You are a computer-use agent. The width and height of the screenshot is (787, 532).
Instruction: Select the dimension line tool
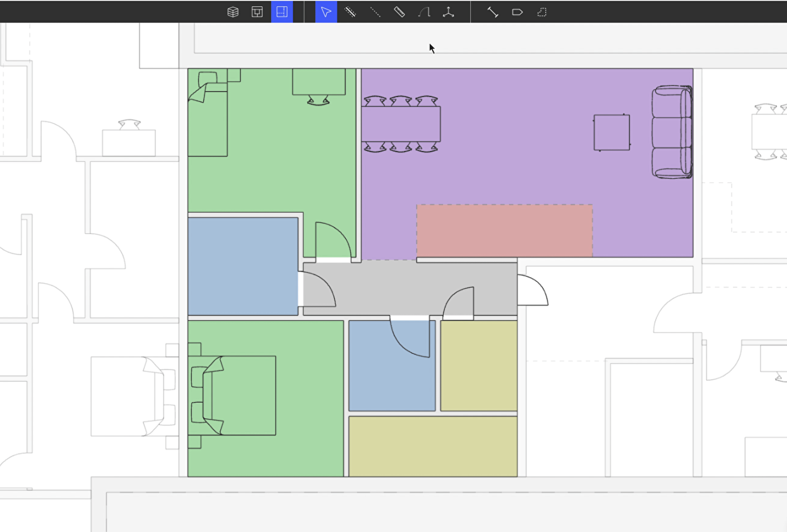point(492,12)
